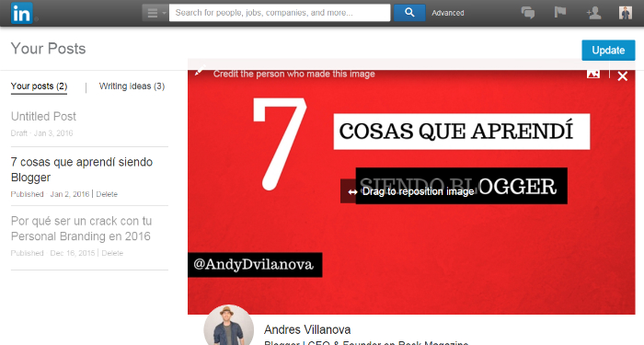Switch to Writing ideas (3) tab

[x=132, y=86]
